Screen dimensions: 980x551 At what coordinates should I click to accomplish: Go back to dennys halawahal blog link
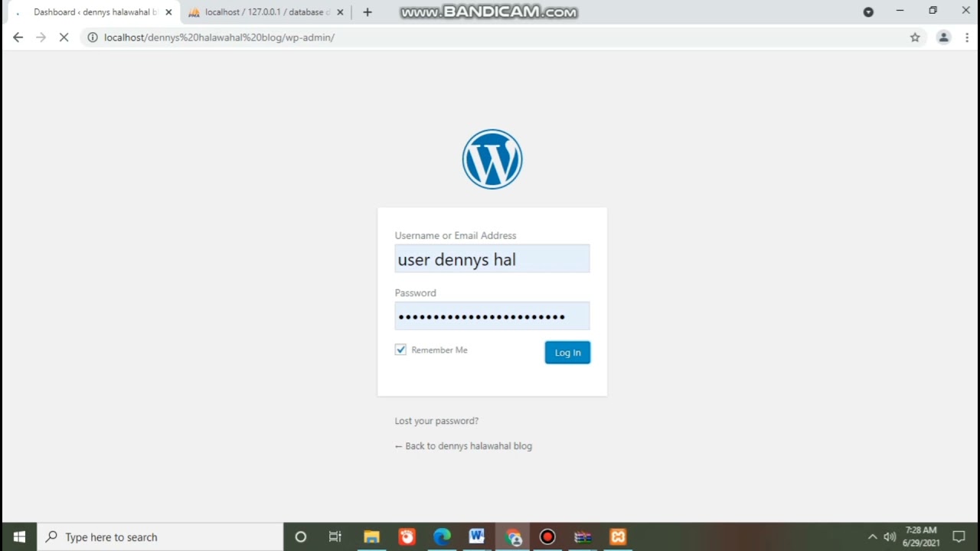[x=463, y=446]
